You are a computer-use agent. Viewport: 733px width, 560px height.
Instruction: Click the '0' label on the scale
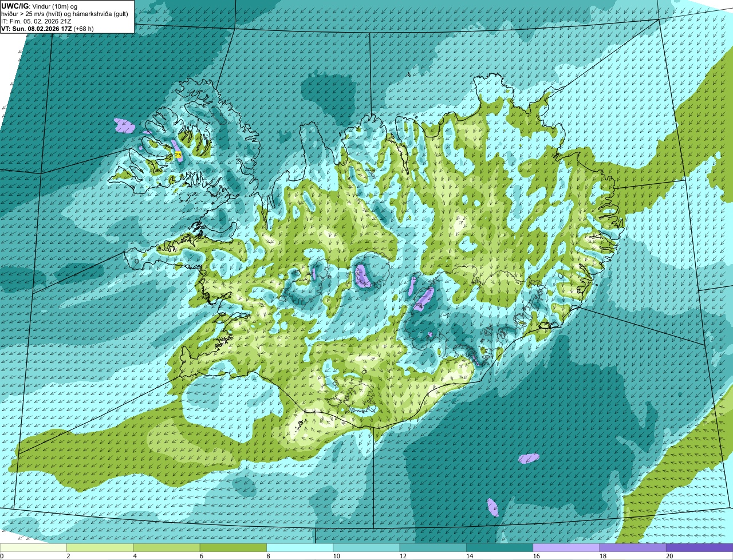pyautogui.click(x=2, y=556)
